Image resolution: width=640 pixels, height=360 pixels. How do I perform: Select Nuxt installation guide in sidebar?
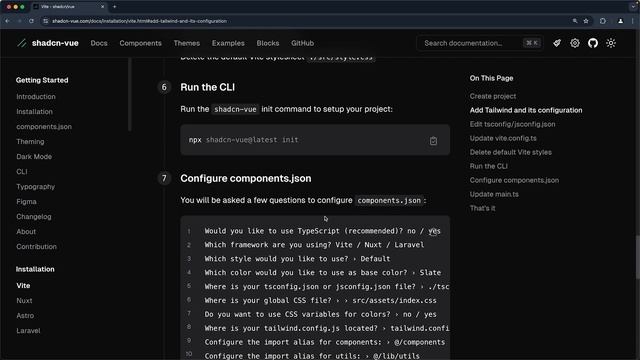[24, 301]
